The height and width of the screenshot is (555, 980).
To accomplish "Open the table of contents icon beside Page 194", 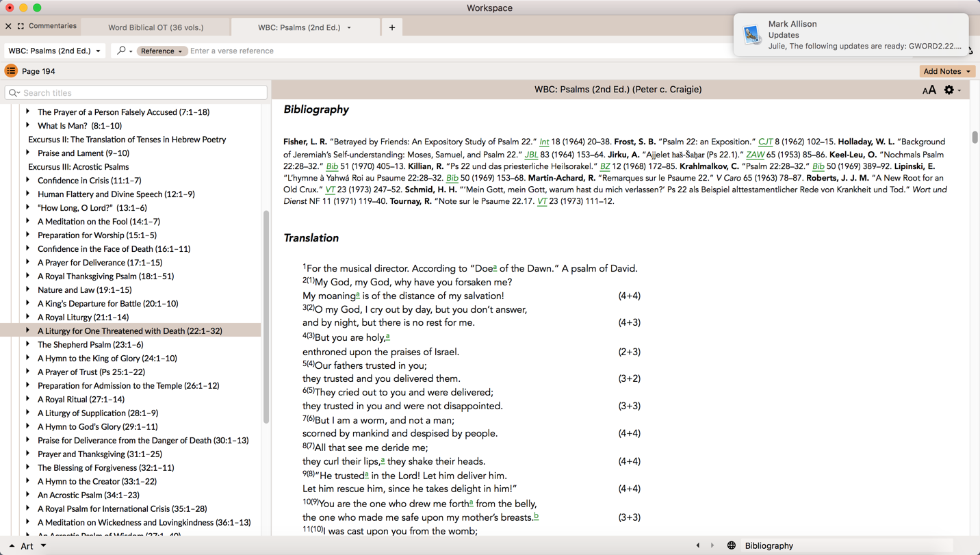I will tap(11, 71).
